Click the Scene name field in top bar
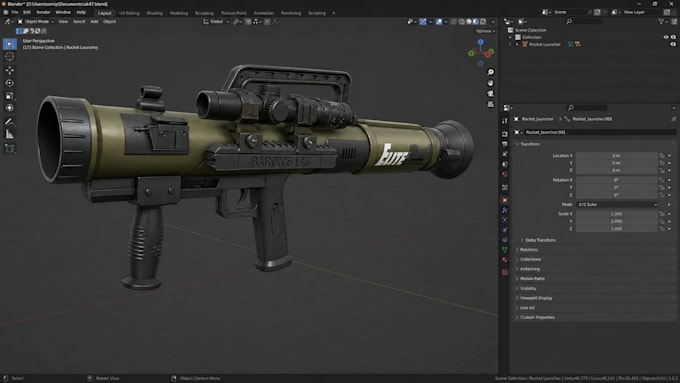Image resolution: width=680 pixels, height=383 pixels. coord(569,12)
